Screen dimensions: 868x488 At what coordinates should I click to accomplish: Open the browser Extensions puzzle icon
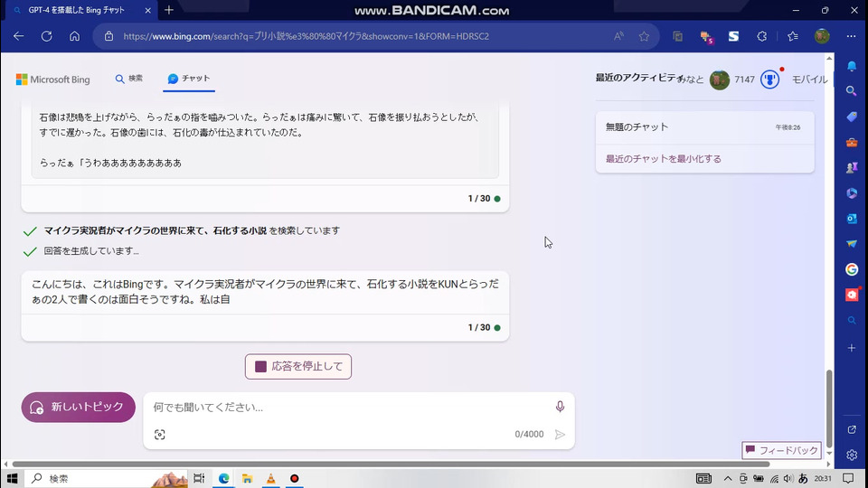[x=761, y=36]
